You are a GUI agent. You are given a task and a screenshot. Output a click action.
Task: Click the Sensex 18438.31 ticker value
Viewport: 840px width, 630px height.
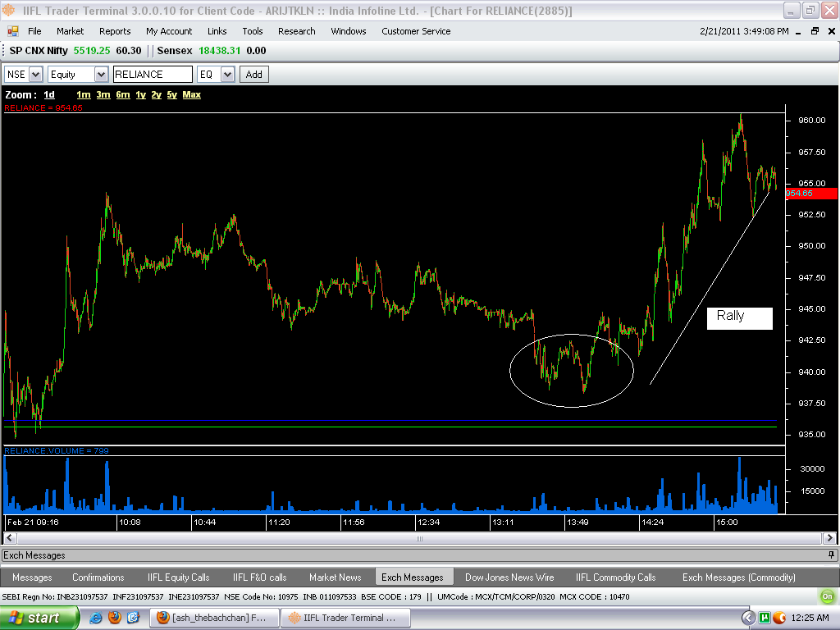(220, 50)
